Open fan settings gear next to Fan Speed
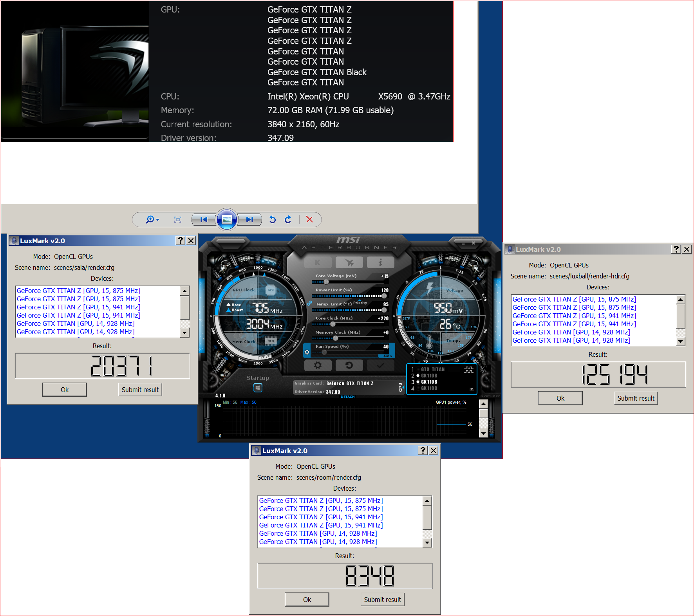The image size is (694, 616). point(307,352)
